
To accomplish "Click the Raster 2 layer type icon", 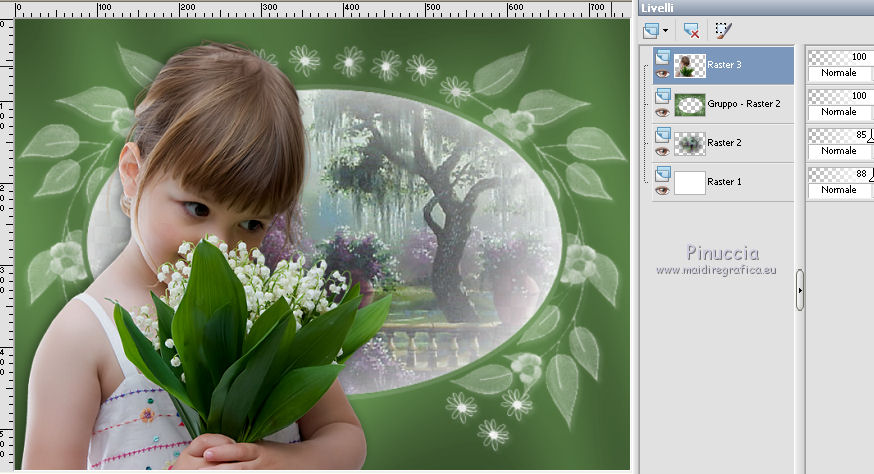I will coord(663,136).
